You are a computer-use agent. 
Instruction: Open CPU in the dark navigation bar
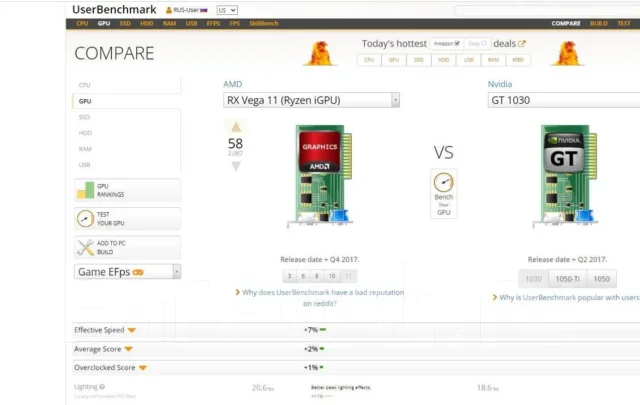pos(82,24)
